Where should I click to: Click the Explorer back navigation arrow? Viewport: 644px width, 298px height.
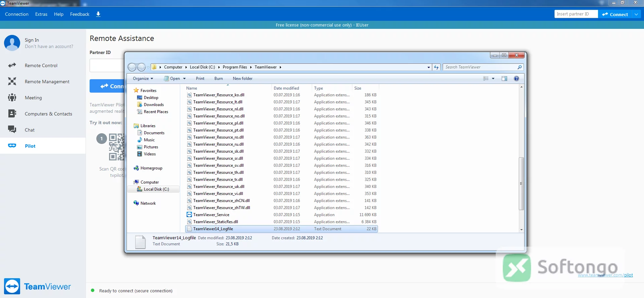click(x=132, y=67)
